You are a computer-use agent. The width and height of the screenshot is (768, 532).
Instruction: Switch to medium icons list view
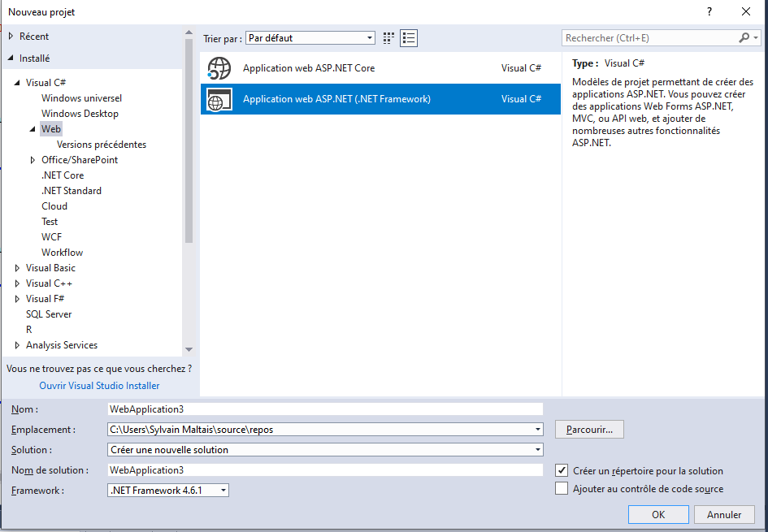(x=409, y=38)
